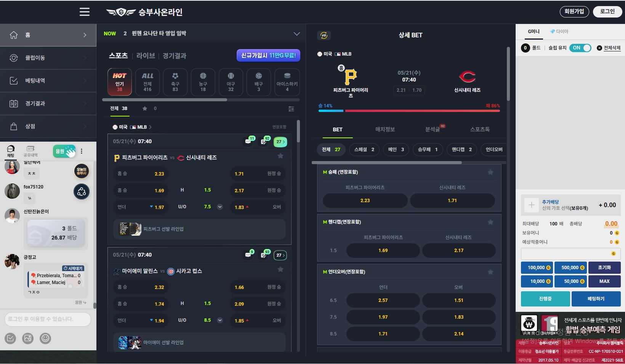
Task: Filter by 아이스하키 ice hockey icon
Action: [287, 82]
